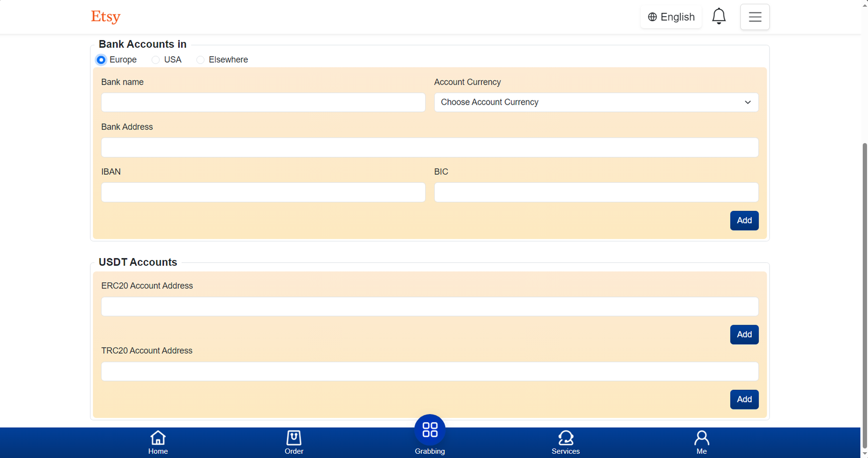Add the TRC20 account address
This screenshot has width=868, height=458.
744,399
